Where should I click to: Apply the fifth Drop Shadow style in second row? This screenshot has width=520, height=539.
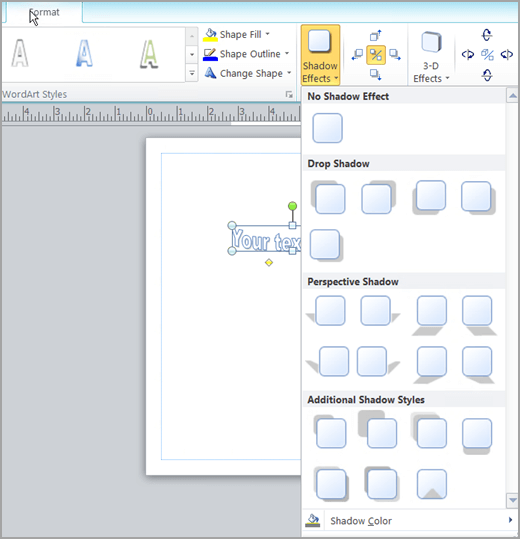pos(326,245)
